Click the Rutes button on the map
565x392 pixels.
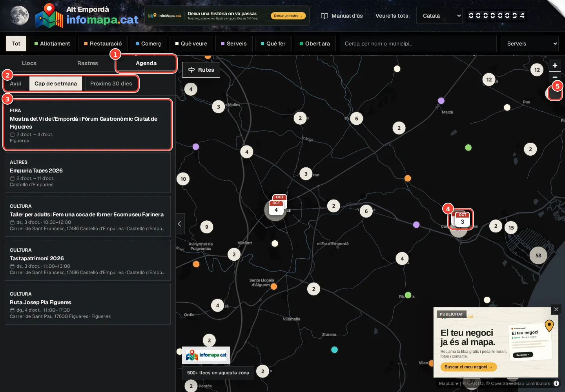point(201,70)
